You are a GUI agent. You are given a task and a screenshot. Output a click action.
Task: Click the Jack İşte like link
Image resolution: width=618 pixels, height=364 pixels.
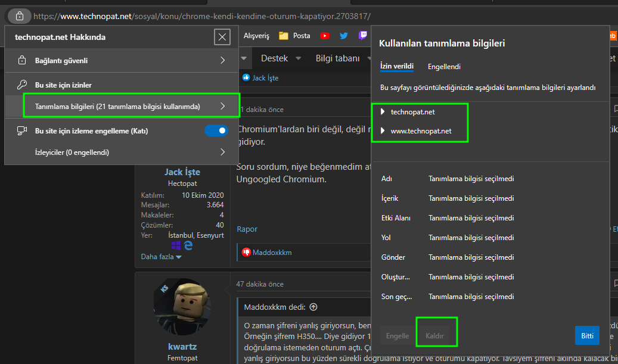click(265, 78)
